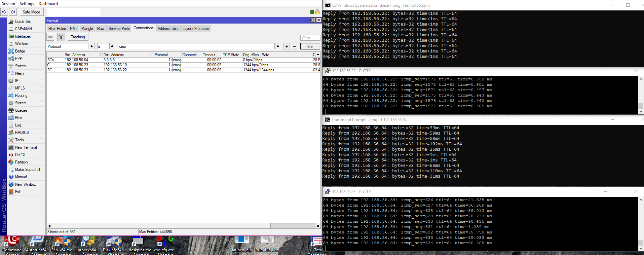Switch to Address Lists tab

pos(168,29)
